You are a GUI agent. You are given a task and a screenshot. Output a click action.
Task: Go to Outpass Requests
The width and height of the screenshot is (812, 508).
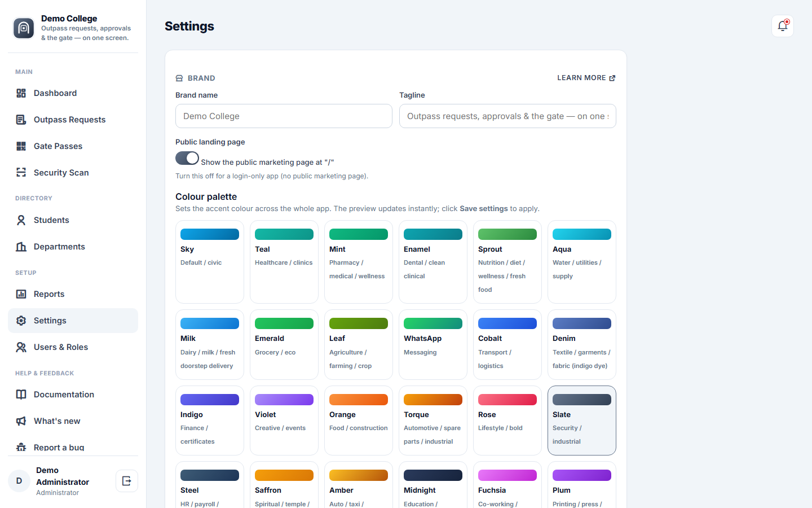(73, 120)
